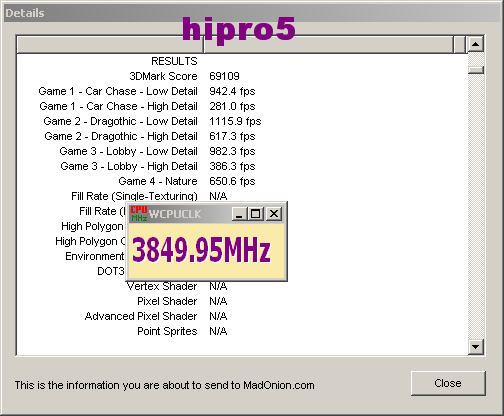Select Game 3 - Lobby - Low Detail
The height and width of the screenshot is (416, 504).
[x=128, y=151]
